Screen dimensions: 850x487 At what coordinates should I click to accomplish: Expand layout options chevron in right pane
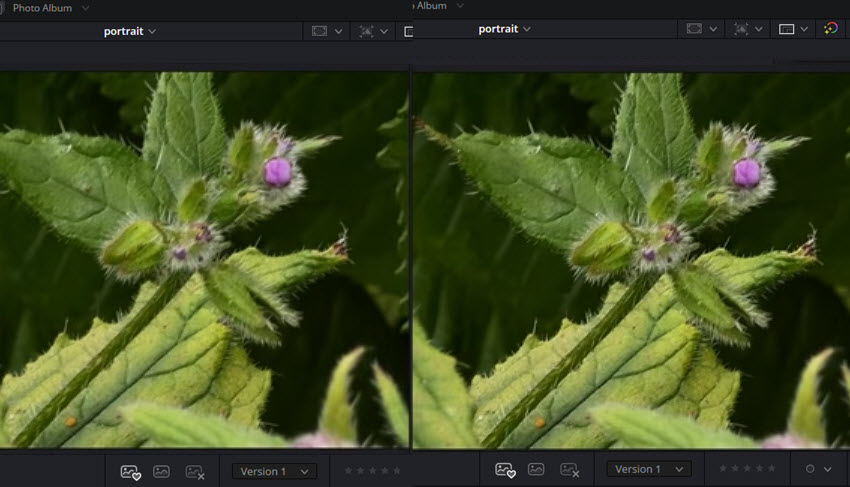point(804,29)
